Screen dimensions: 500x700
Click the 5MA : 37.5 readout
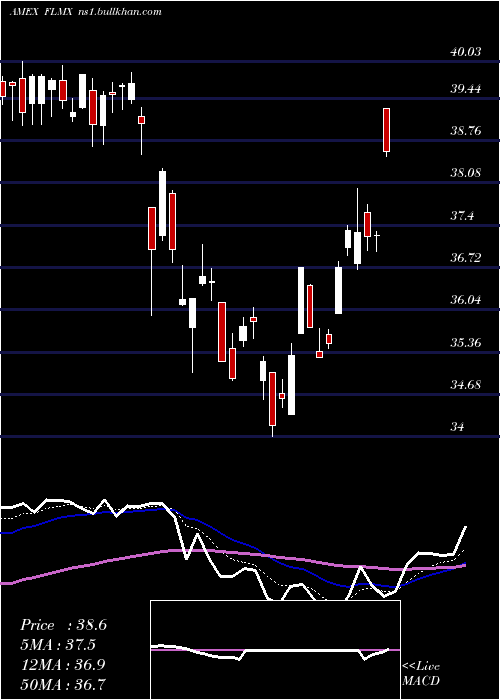pyautogui.click(x=58, y=645)
